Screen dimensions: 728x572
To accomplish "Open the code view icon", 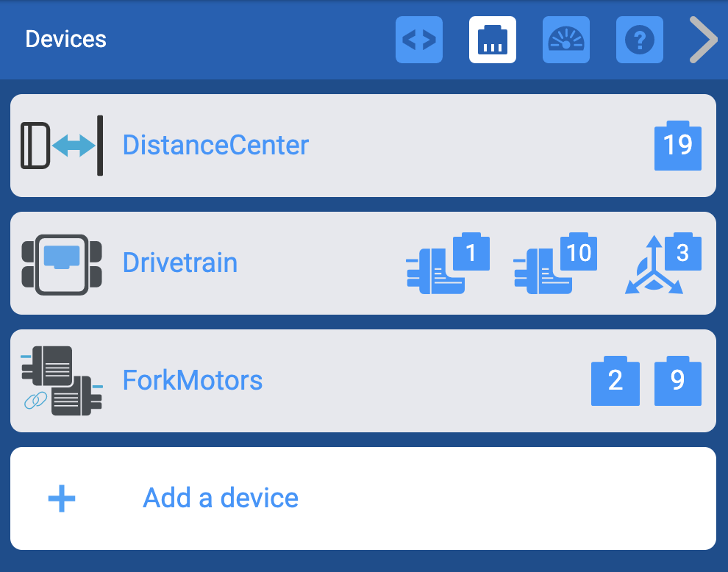I will tap(419, 40).
